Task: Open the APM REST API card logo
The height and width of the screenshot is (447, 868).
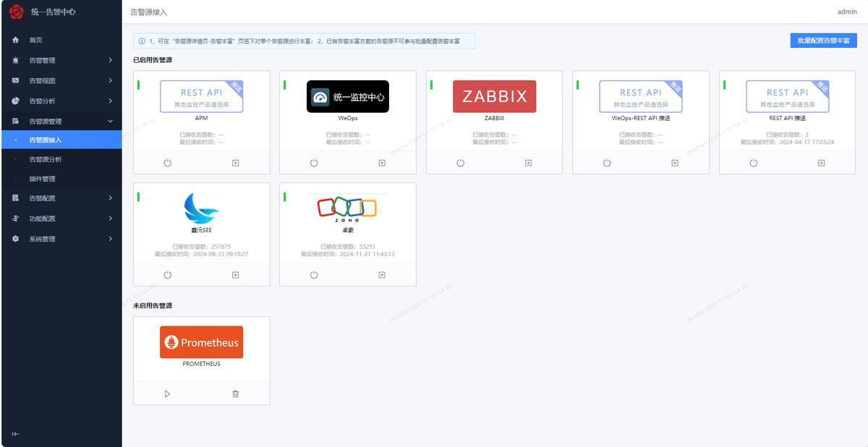Action: pos(201,96)
